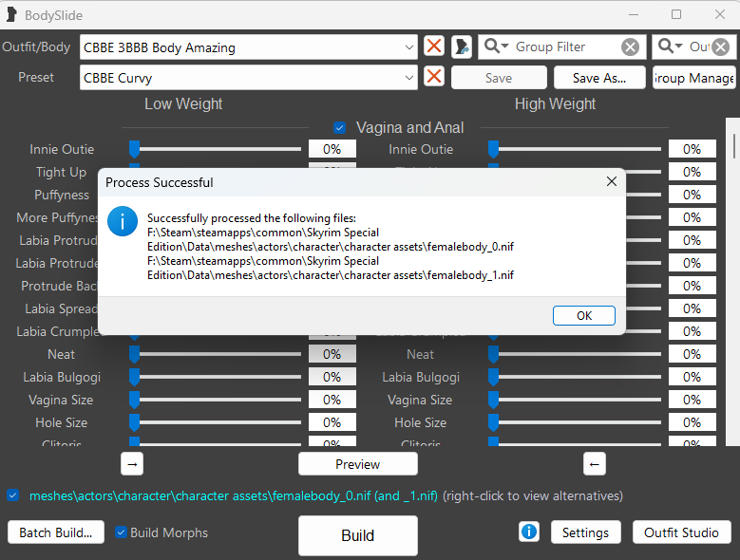Click the blue About info icon
The width and height of the screenshot is (740, 560).
tap(529, 532)
